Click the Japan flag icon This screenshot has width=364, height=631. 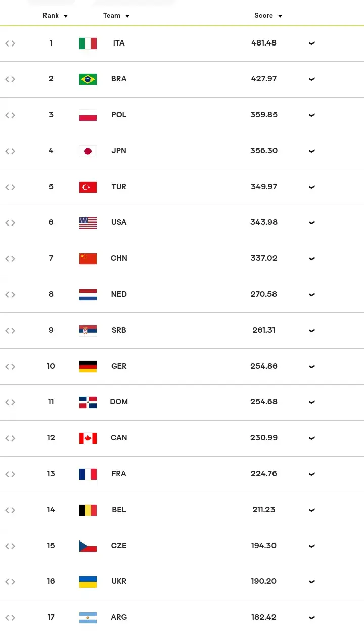88,151
